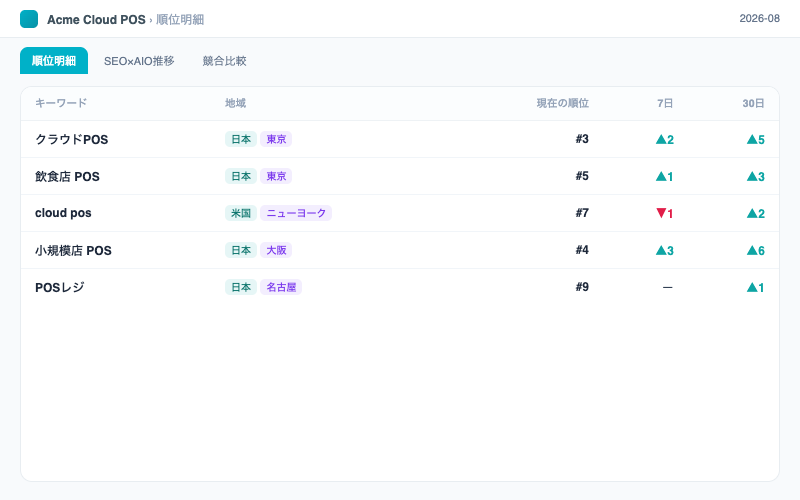Select the クラウドPOS keyword row
Viewport: 800px width, 500px height.
pos(400,139)
